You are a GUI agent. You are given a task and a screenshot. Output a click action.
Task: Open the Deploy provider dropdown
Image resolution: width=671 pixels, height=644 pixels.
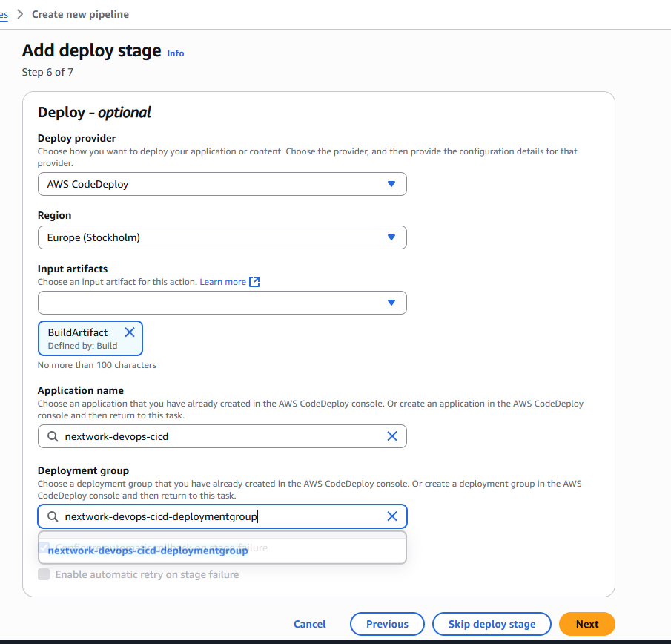pos(222,184)
